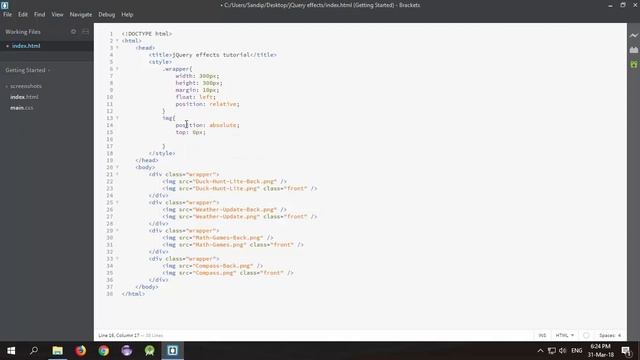Click on 'float: left;' line
640x360 pixels.
(x=196, y=97)
